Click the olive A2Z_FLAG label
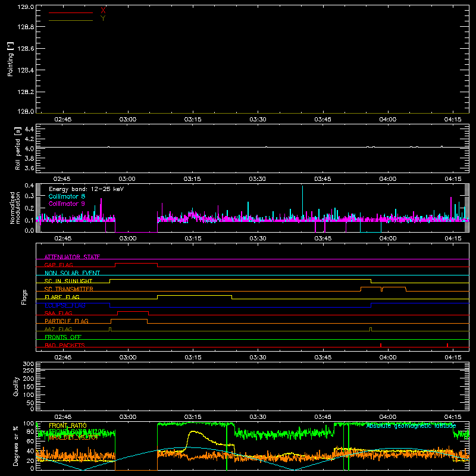Screen dimensions: 476x476 pyautogui.click(x=58, y=329)
